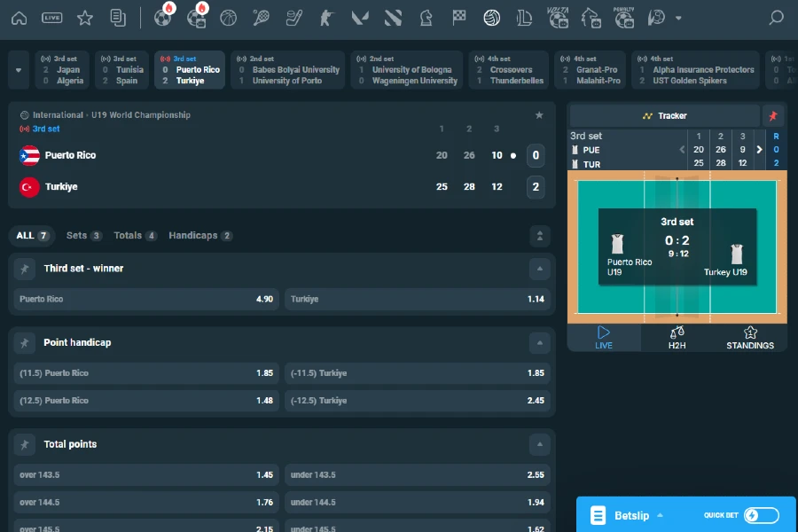
Task: Click Puerto Rico 4.90 odds
Action: click(x=145, y=299)
